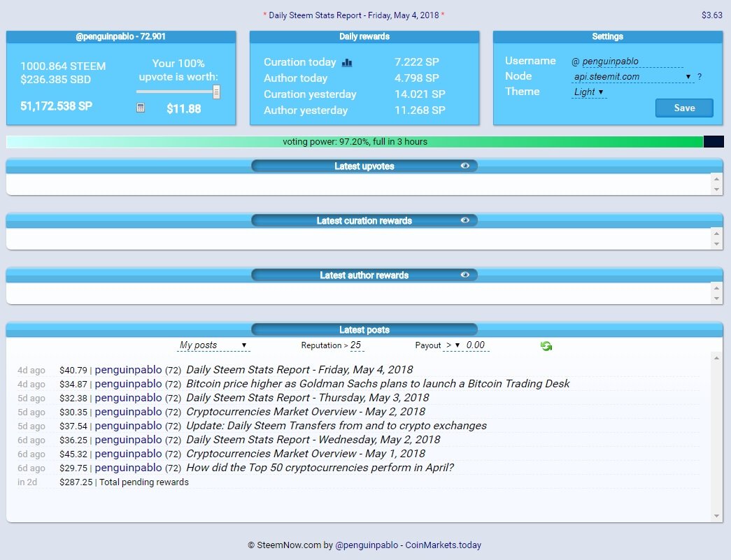Open the Daily Steem Stats Report title link at top
This screenshot has width=731, height=560.
click(x=354, y=15)
